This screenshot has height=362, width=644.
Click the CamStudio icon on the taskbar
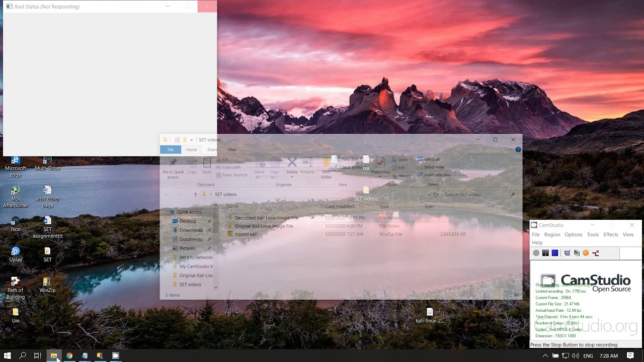pyautogui.click(x=116, y=355)
